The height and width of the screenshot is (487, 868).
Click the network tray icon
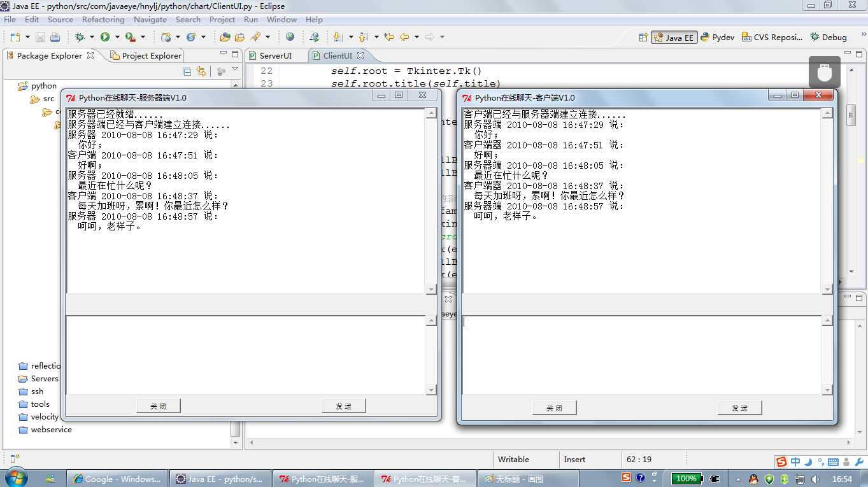800,479
